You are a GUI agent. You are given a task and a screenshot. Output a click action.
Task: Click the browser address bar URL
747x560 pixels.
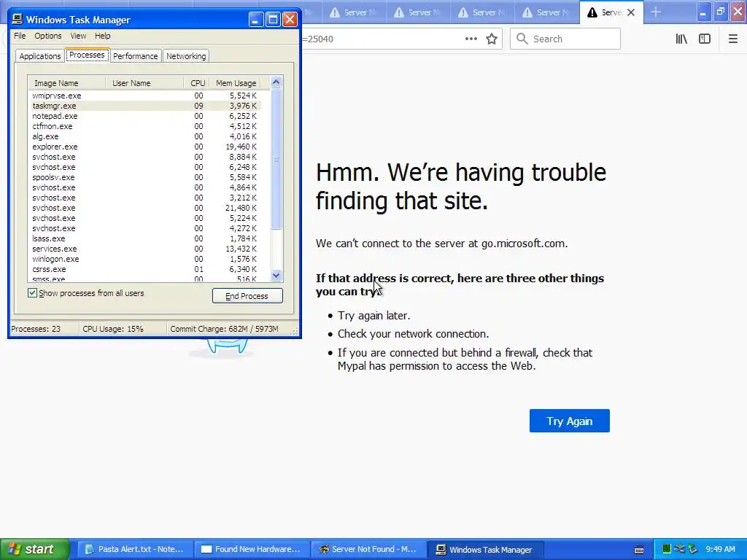(381, 39)
